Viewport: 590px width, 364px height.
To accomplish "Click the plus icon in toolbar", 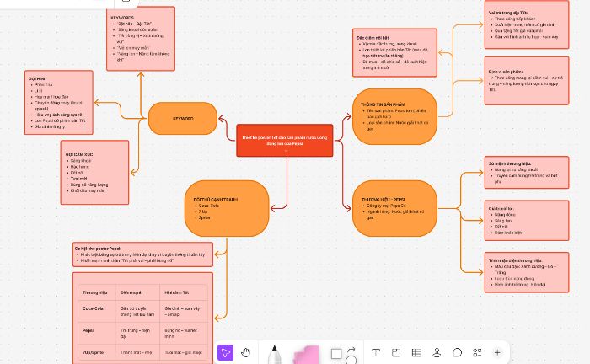I will pos(497,353).
